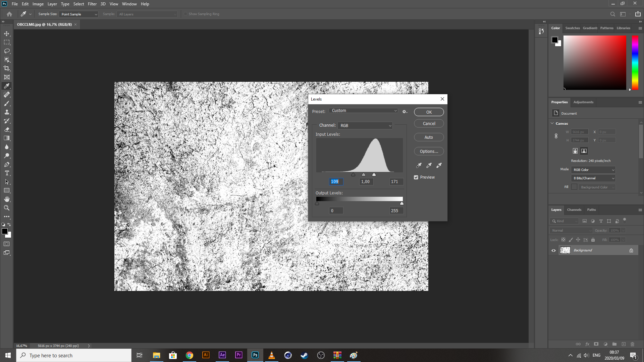This screenshot has height=362, width=644.
Task: Open Illustrator from the taskbar
Action: tap(206, 355)
